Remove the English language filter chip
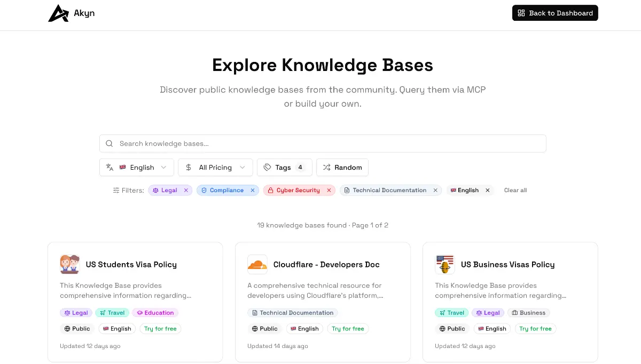 point(488,191)
